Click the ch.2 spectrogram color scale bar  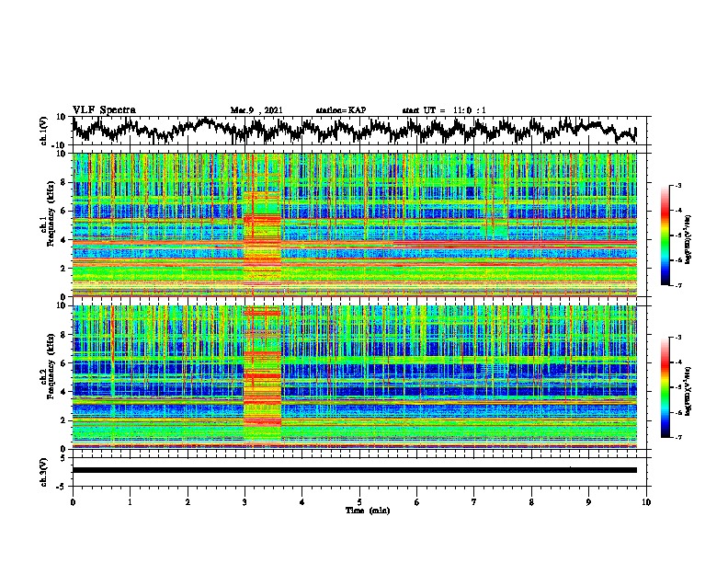point(665,387)
